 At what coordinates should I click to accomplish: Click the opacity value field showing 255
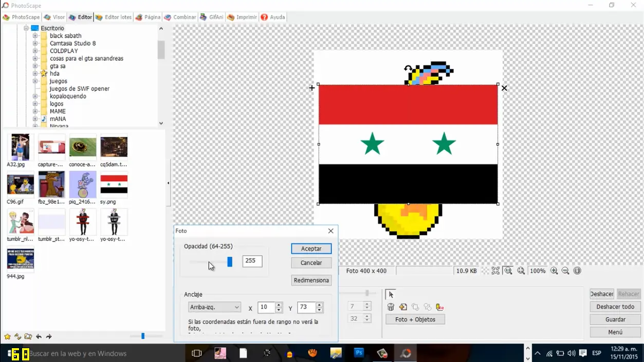pos(252,261)
